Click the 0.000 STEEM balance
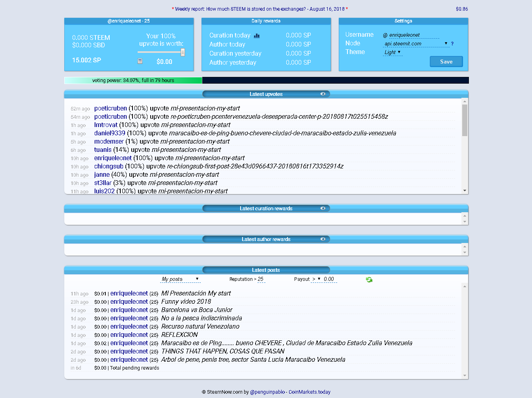 pos(91,37)
